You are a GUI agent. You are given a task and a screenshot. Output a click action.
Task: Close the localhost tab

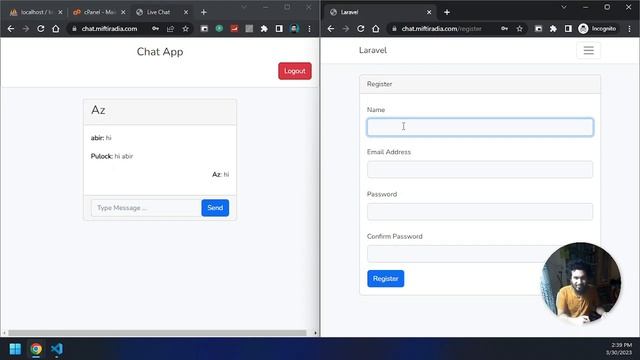[60, 12]
